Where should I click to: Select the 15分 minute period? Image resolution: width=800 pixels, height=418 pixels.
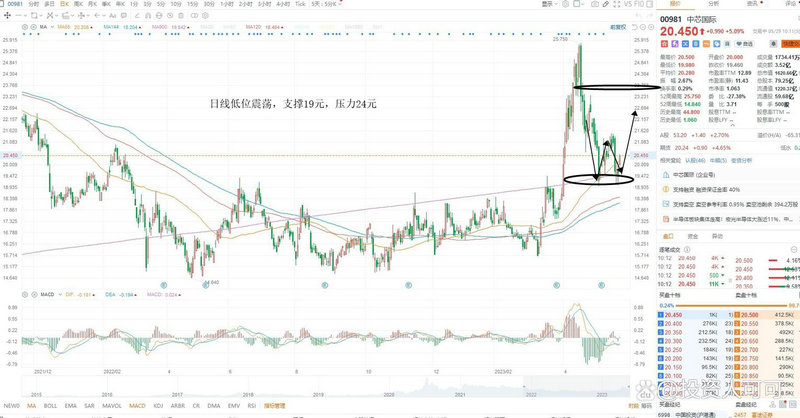click(192, 4)
